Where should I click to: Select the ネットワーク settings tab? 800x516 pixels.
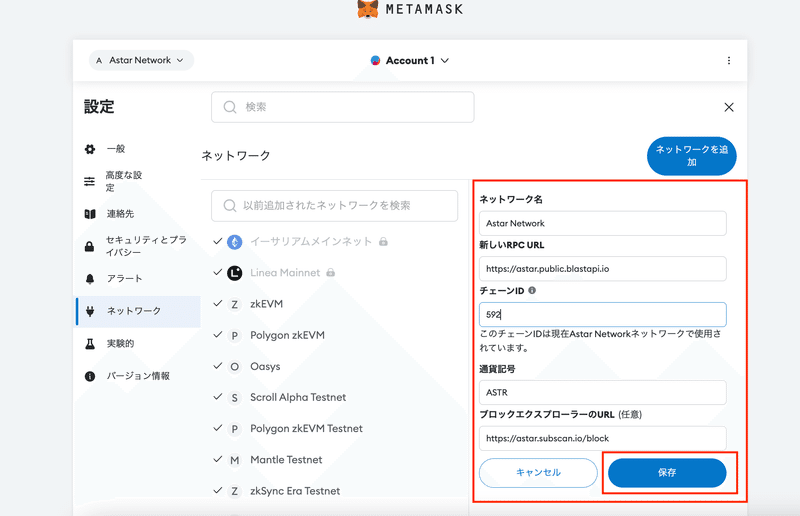138,311
